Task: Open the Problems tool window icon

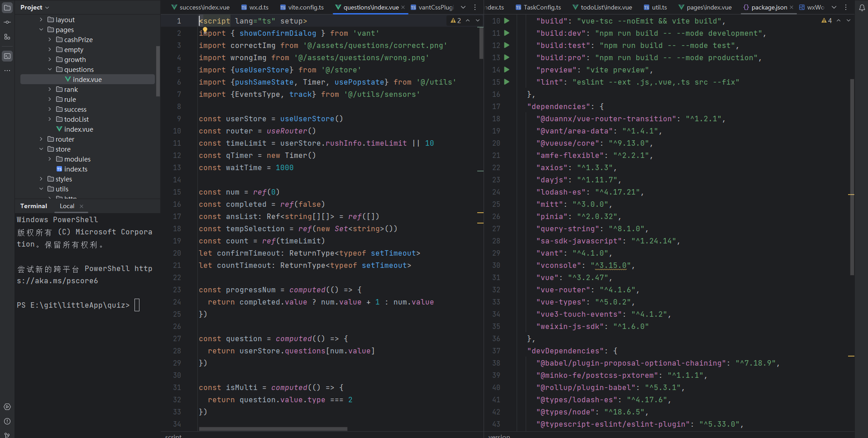Action: click(7, 421)
